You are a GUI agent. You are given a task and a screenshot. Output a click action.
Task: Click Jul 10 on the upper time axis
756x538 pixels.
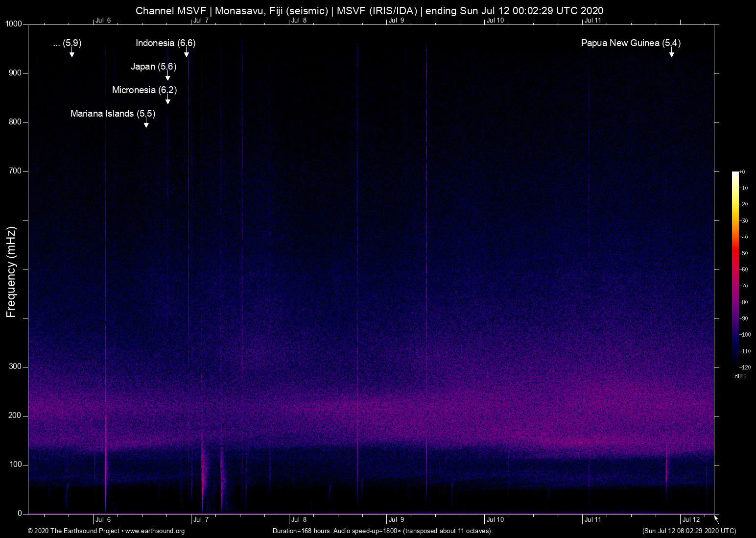point(495,21)
